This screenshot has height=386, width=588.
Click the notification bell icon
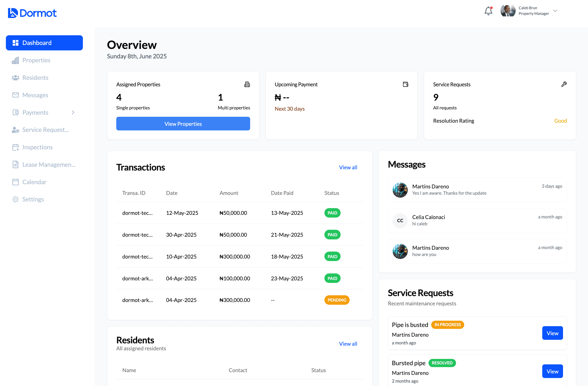pos(489,11)
